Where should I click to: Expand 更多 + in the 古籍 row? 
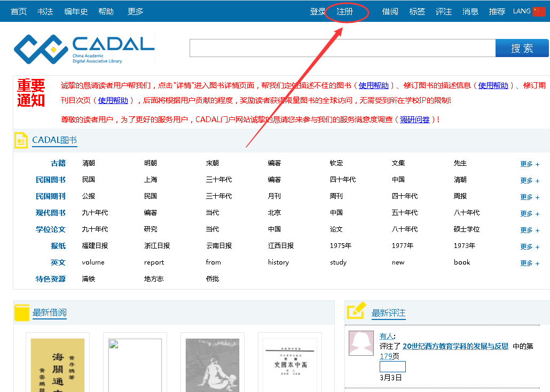click(x=530, y=164)
